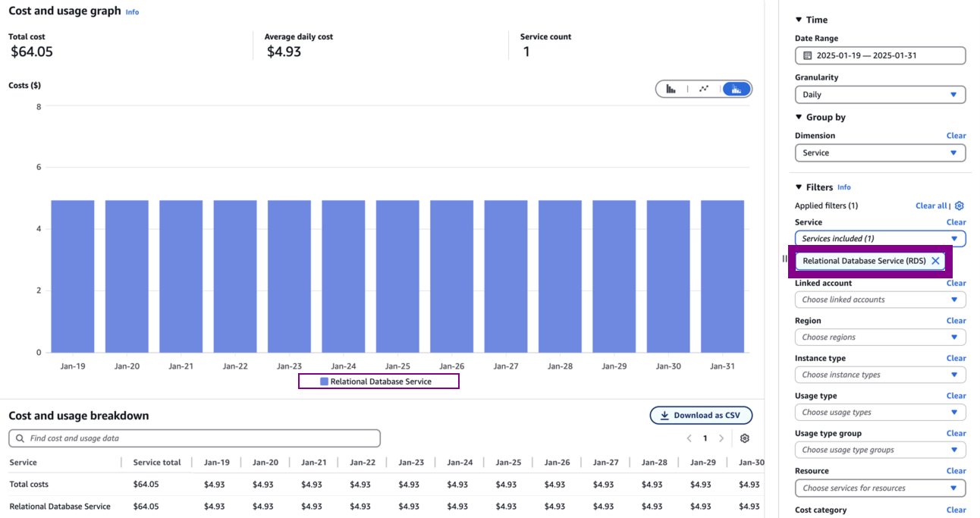This screenshot has height=518, width=980.
Task: Click the calendar icon in Date Range
Action: point(807,56)
